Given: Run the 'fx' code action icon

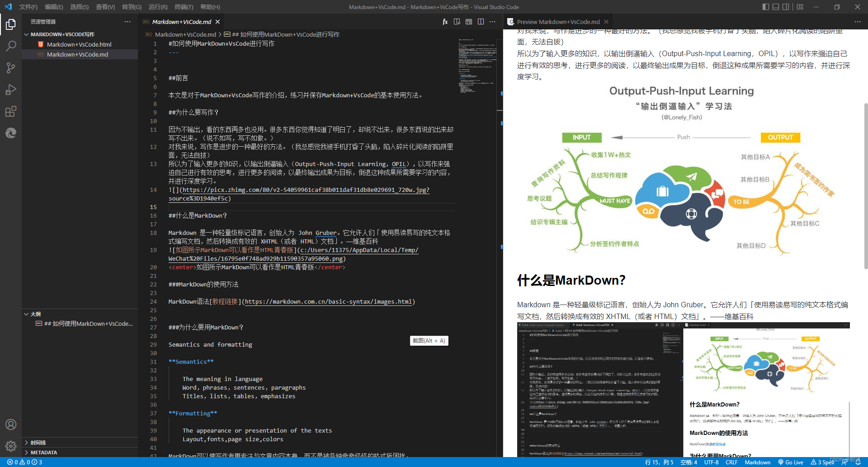Looking at the screenshot, I should pyautogui.click(x=445, y=21).
